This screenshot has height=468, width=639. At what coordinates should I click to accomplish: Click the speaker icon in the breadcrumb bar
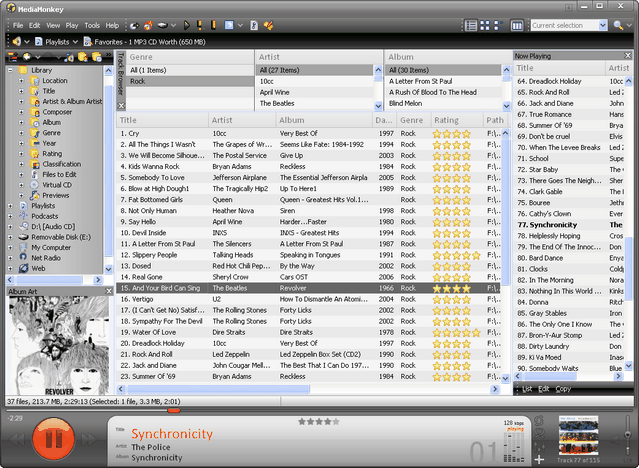click(x=17, y=42)
